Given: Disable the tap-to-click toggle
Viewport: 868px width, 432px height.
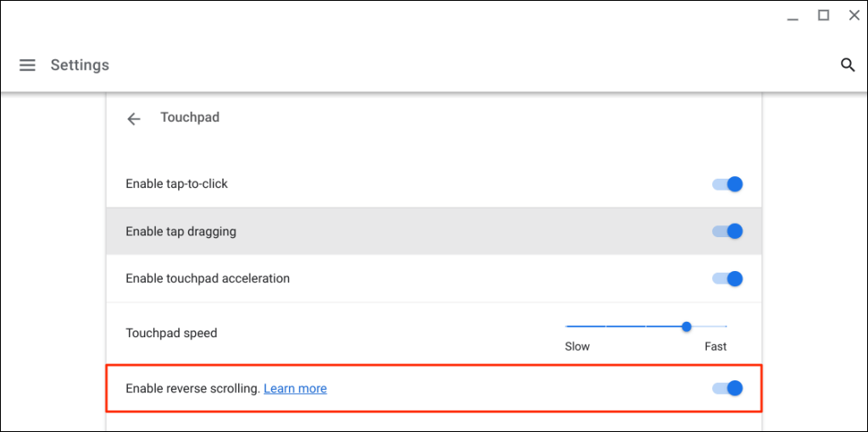Looking at the screenshot, I should [x=728, y=184].
